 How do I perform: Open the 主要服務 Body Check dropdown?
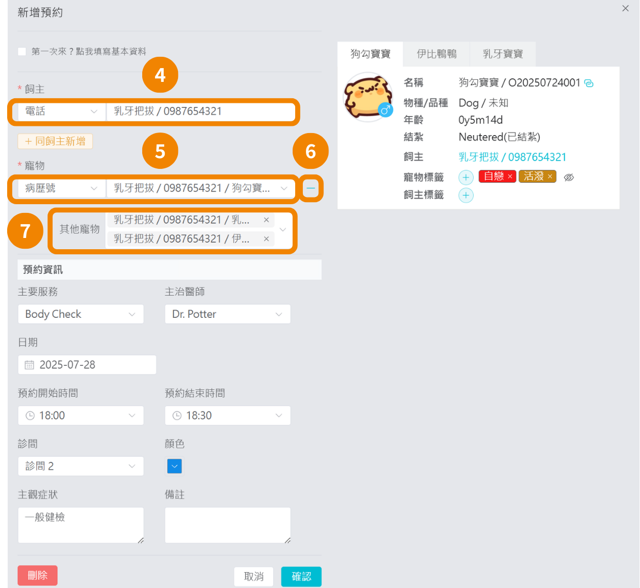click(80, 314)
